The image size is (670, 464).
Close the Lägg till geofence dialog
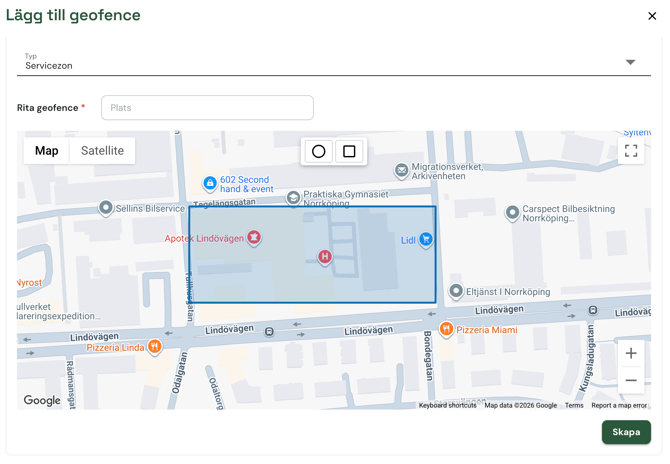(x=652, y=16)
